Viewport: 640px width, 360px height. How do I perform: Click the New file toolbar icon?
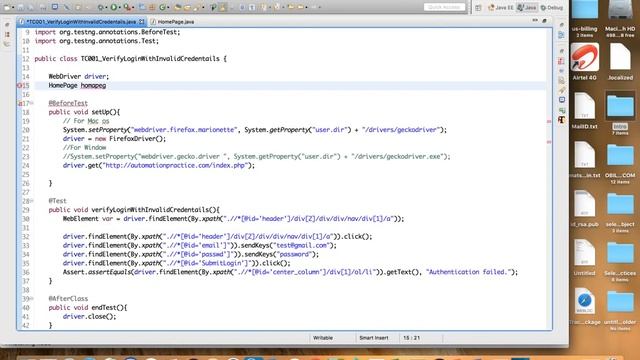tap(7, 7)
